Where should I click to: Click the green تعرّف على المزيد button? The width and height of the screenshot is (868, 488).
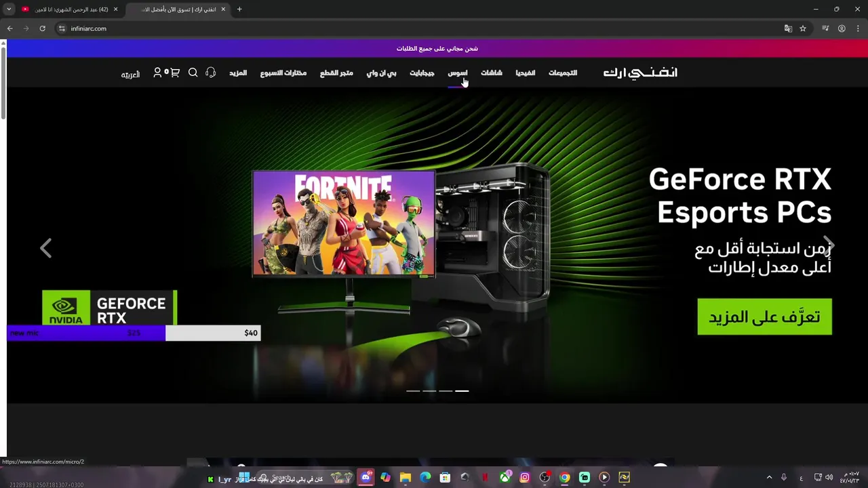[764, 317]
